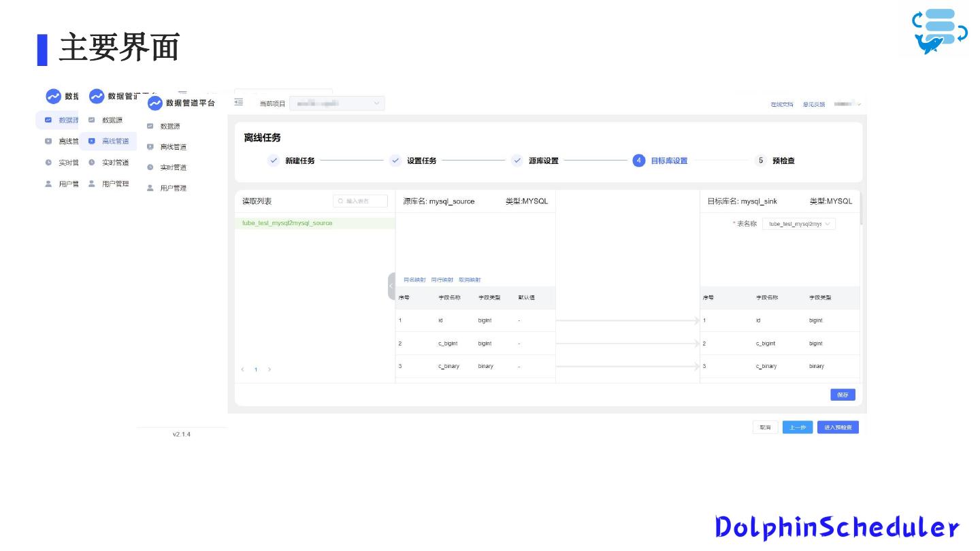This screenshot has width=980, height=551.
Task: Click c_bigint in the mysql_source field table
Action: pyautogui.click(x=448, y=344)
